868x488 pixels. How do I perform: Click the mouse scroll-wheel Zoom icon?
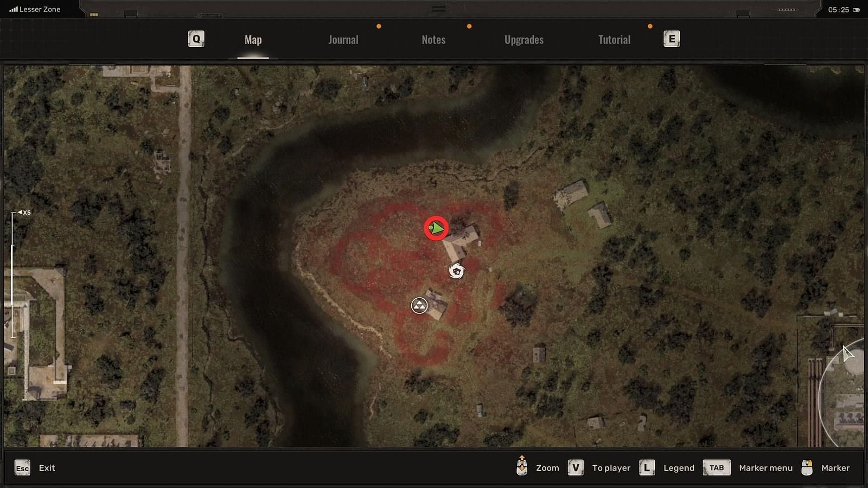click(x=522, y=466)
